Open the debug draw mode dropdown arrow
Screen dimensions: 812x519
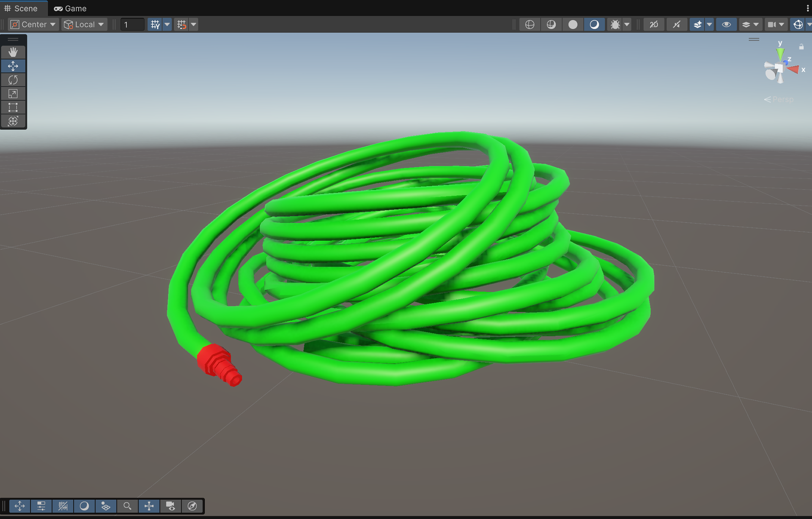click(627, 25)
